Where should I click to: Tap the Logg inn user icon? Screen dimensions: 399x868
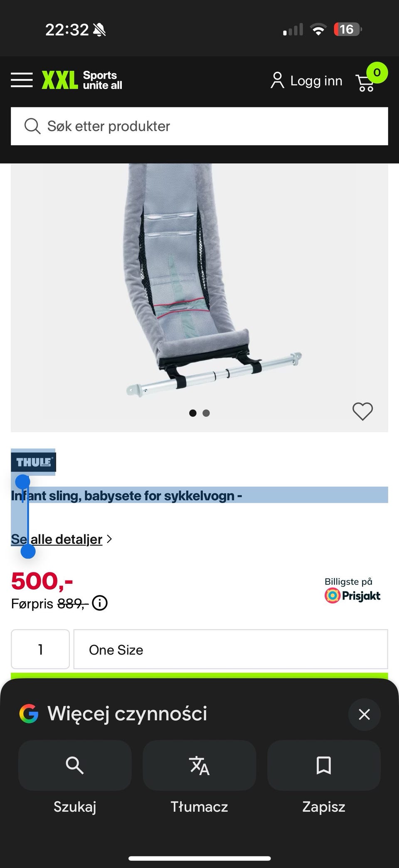[x=277, y=80]
